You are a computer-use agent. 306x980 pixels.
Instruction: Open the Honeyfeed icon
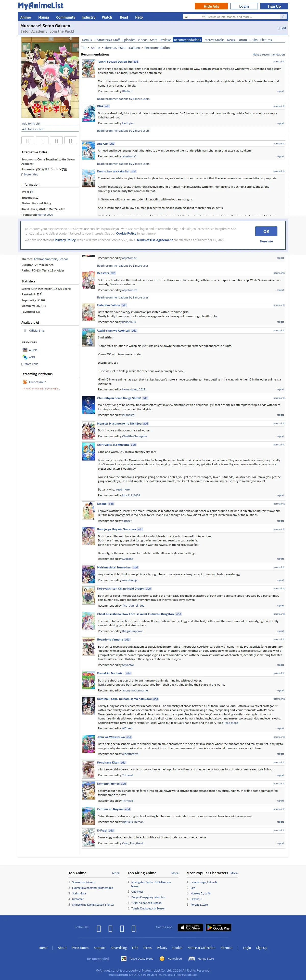[x=162, y=958]
